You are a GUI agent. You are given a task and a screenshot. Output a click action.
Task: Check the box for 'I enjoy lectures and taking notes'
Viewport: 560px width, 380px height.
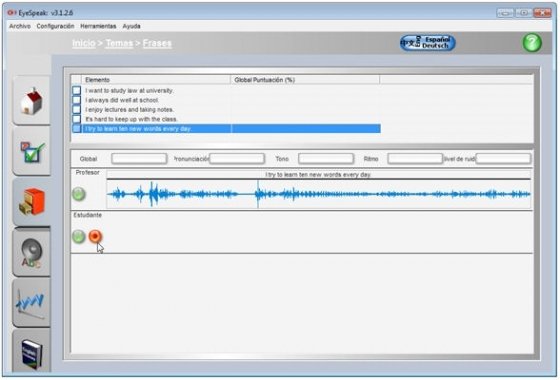pos(76,109)
